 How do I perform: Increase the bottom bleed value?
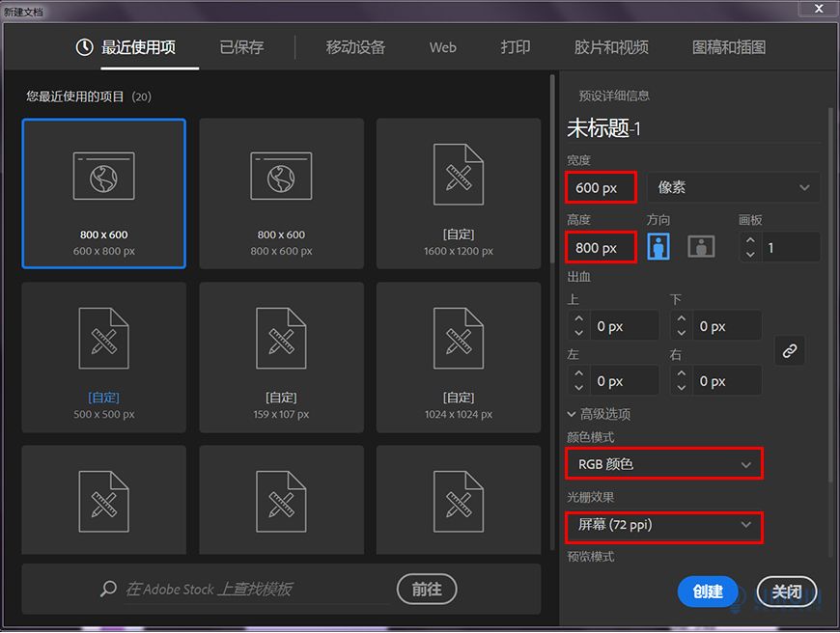[681, 318]
